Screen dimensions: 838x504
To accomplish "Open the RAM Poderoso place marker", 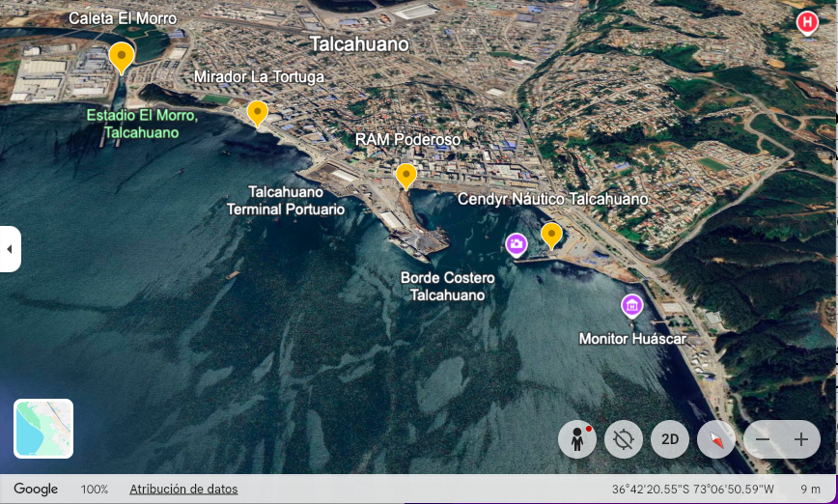I will click(x=406, y=175).
